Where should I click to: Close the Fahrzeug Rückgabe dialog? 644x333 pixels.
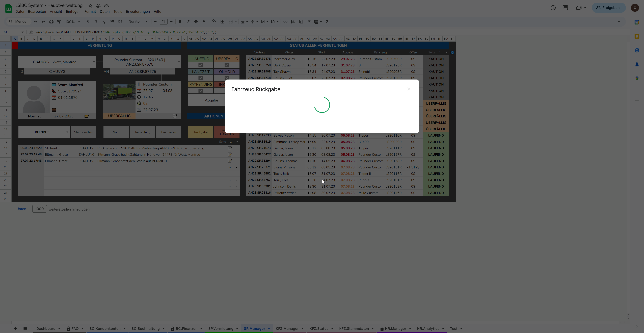click(409, 89)
